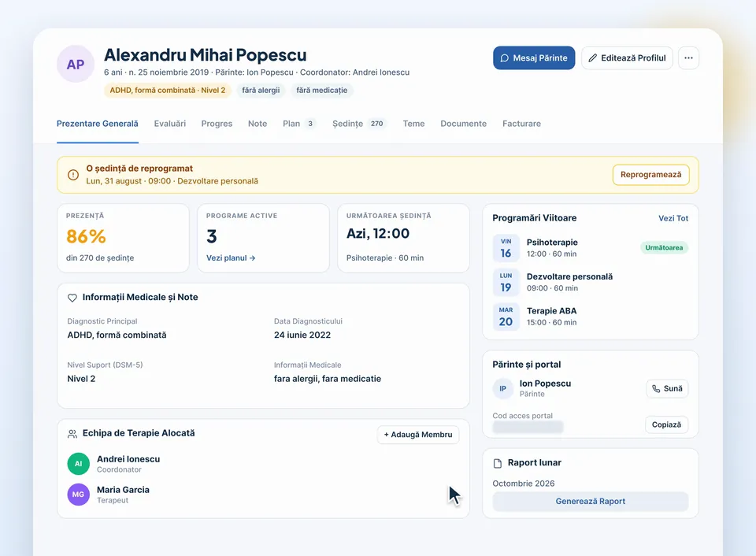Click the blurred portal access code field
Image resolution: width=756 pixels, height=556 pixels.
(528, 428)
